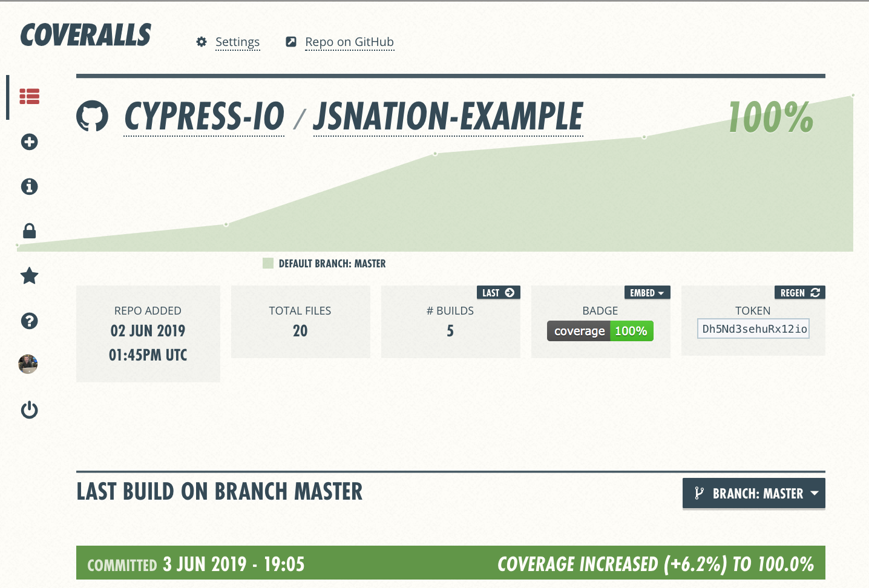Click the Default Branch: Master legend swatch
869x588 pixels.
pyautogui.click(x=268, y=263)
